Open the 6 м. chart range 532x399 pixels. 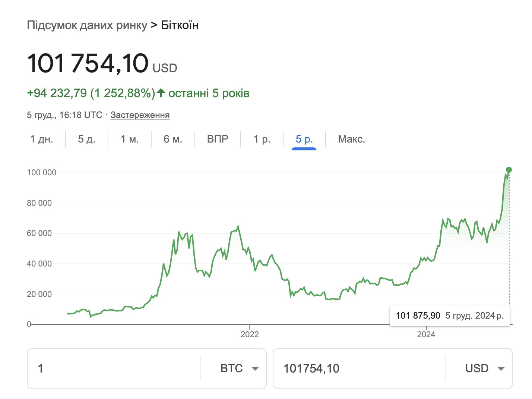[173, 139]
